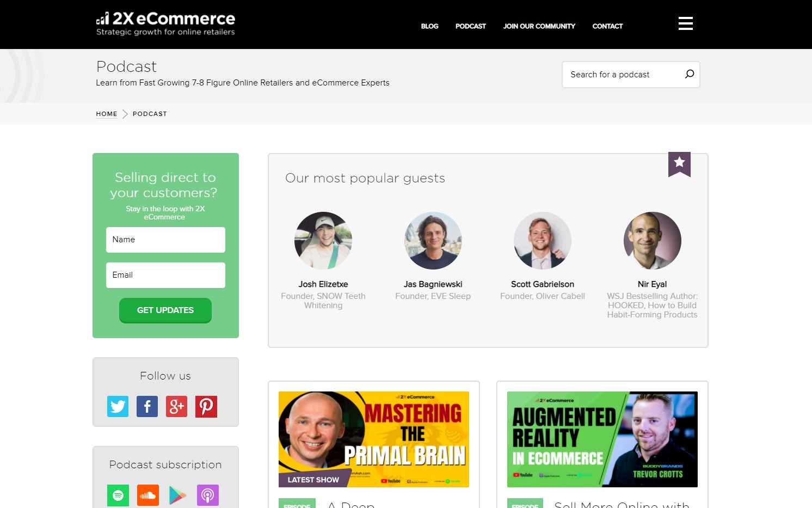Open Join Our Community menu item

(x=539, y=26)
